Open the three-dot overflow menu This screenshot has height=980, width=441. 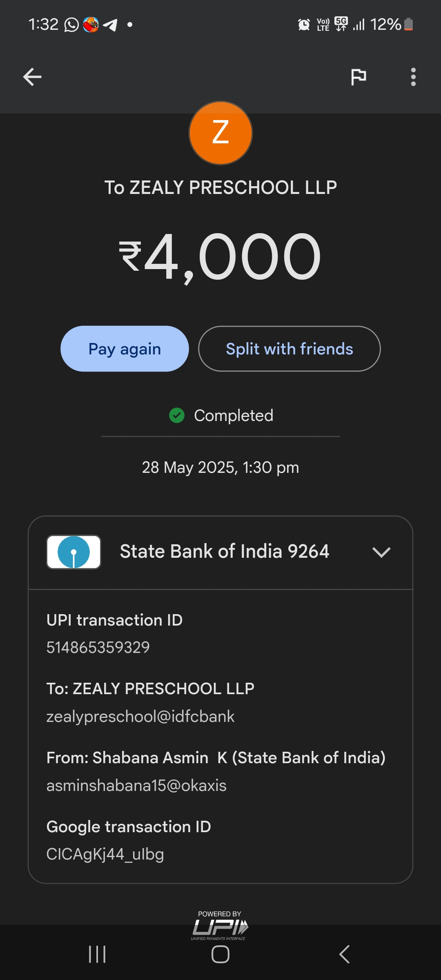(413, 77)
